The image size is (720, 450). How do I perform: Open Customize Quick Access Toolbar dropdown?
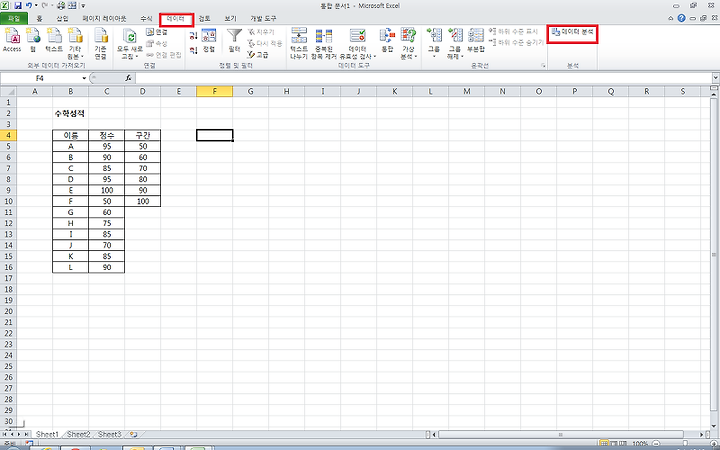(x=84, y=6)
